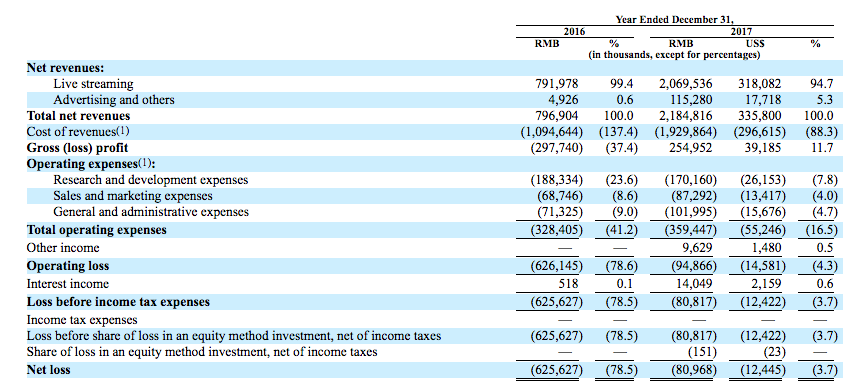Click the 2016 column header
Image resolution: width=866 pixels, height=389 pixels.
coord(574,32)
